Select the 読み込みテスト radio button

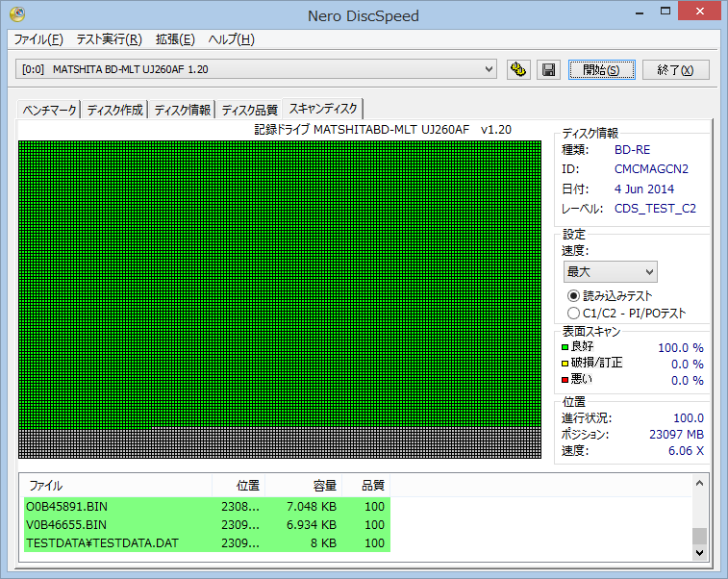(573, 296)
